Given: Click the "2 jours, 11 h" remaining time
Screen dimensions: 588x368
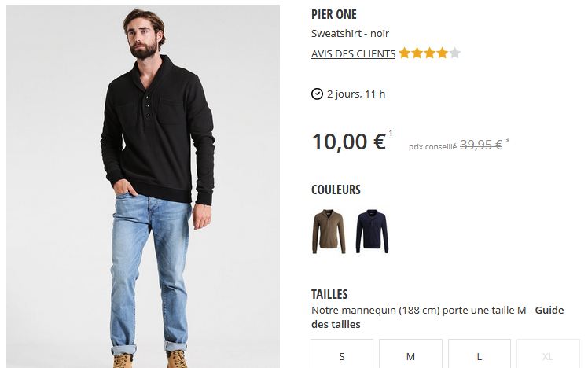Looking at the screenshot, I should pyautogui.click(x=356, y=94).
